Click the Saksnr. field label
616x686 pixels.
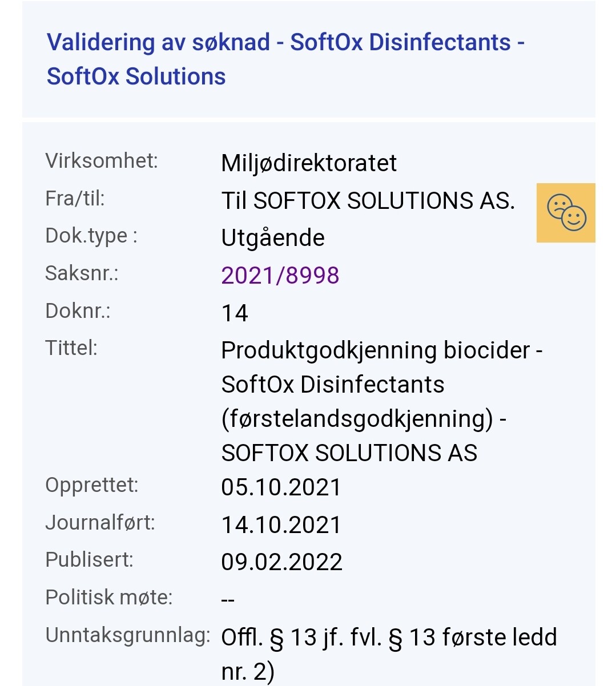pos(82,273)
